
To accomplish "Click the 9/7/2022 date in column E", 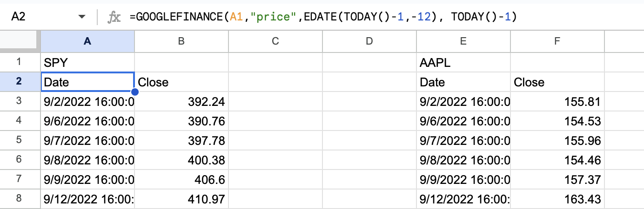I will click(463, 140).
